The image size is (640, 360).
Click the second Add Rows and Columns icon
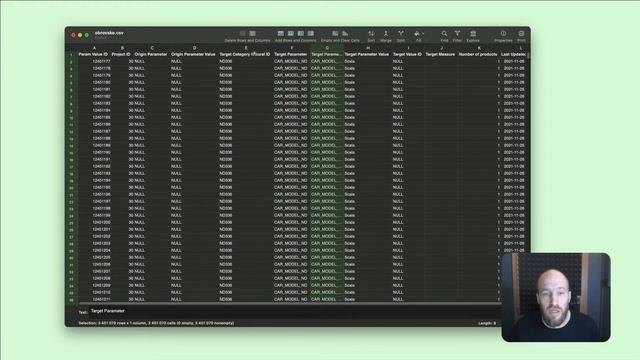tap(291, 33)
